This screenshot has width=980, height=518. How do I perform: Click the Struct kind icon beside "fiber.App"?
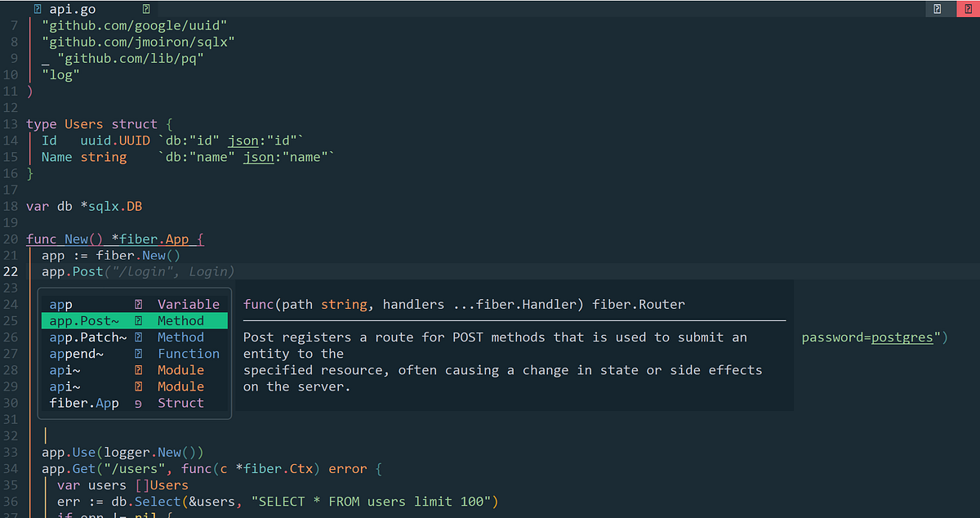tap(137, 402)
